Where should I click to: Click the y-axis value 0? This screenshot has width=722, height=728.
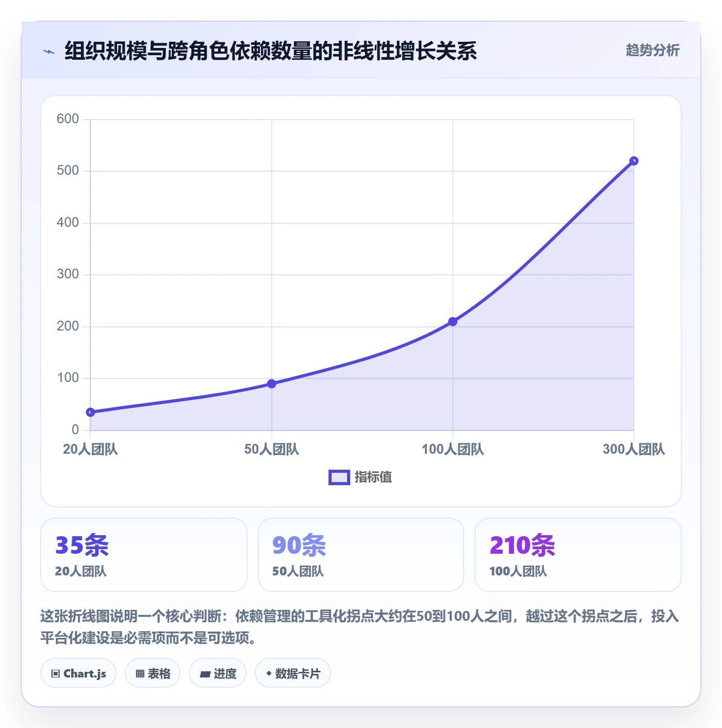[x=75, y=429]
